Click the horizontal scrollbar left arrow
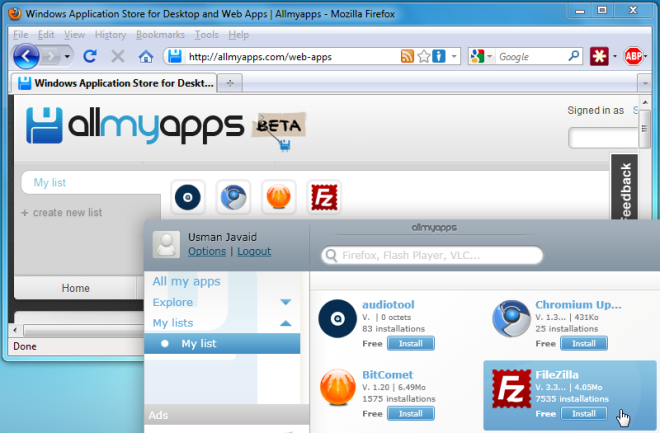This screenshot has width=660, height=433. pyautogui.click(x=15, y=330)
